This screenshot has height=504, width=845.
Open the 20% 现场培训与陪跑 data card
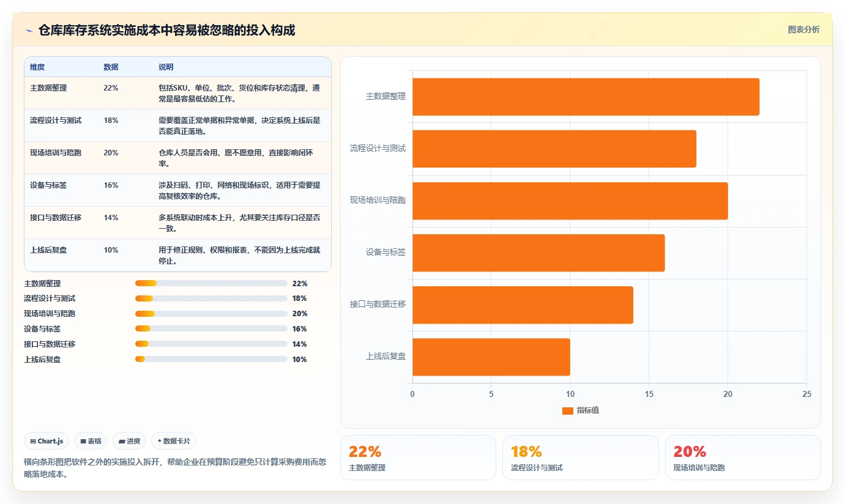[743, 458]
